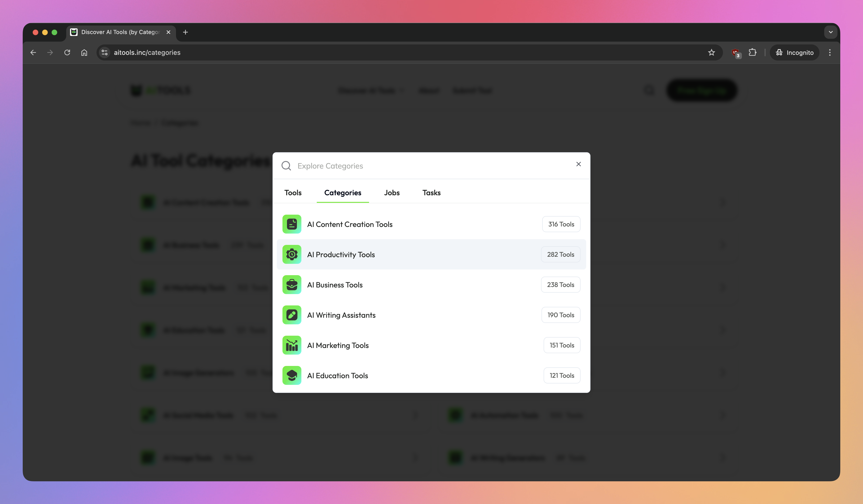Image resolution: width=863 pixels, height=504 pixels.
Task: Open the browser extensions puzzle icon
Action: 752,52
